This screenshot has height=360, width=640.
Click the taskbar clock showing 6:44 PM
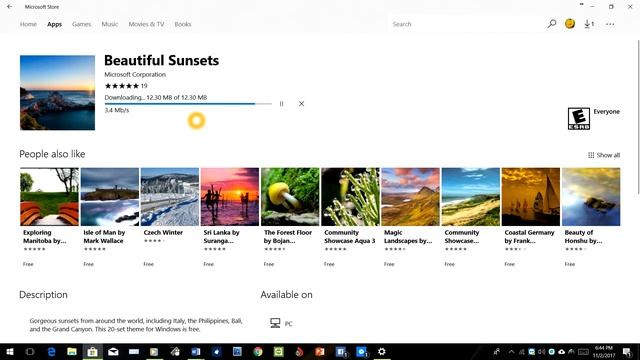click(604, 351)
